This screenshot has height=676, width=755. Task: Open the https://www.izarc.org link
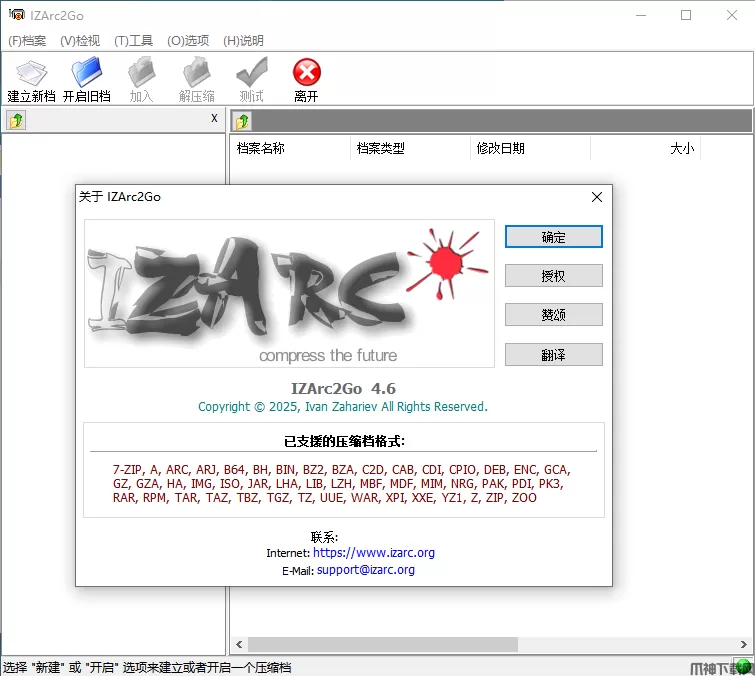(x=374, y=553)
